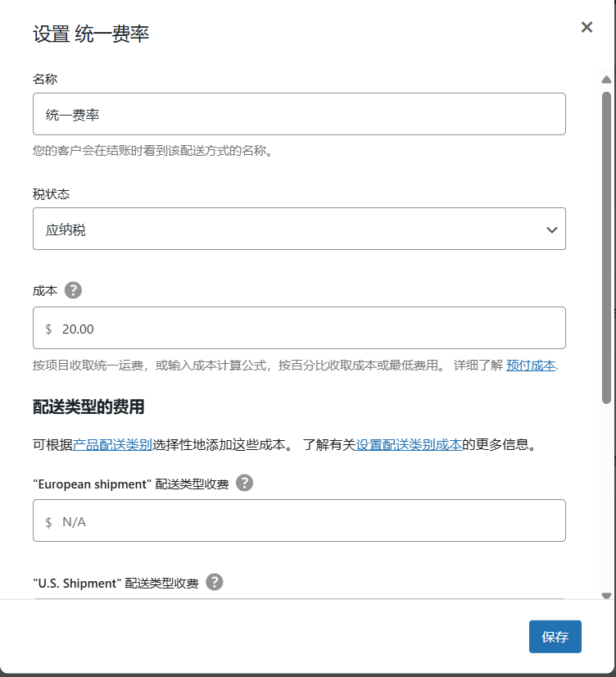Screen dimensions: 616x677
Task: Close the flat rate settings dialog
Action: pyautogui.click(x=587, y=27)
